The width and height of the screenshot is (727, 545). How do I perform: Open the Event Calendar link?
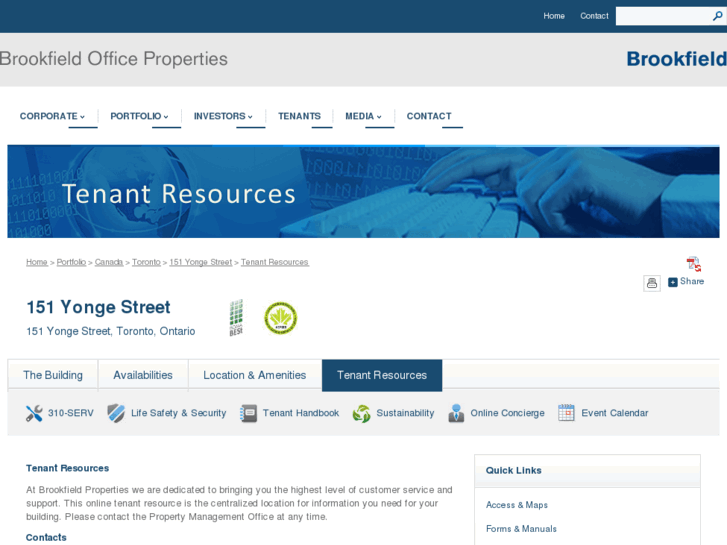(x=615, y=413)
